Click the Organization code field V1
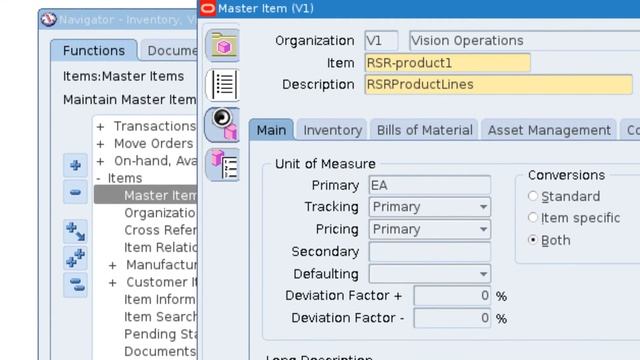The width and height of the screenshot is (640, 360). point(381,41)
